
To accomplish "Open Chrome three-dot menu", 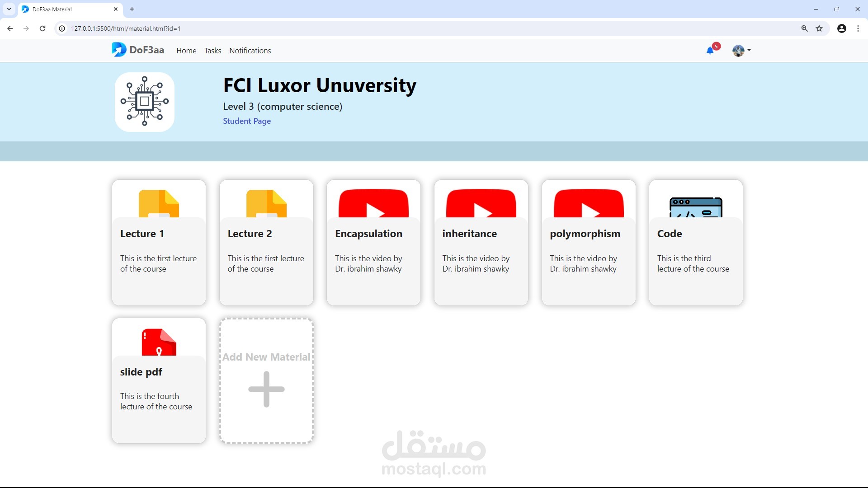I will point(858,28).
